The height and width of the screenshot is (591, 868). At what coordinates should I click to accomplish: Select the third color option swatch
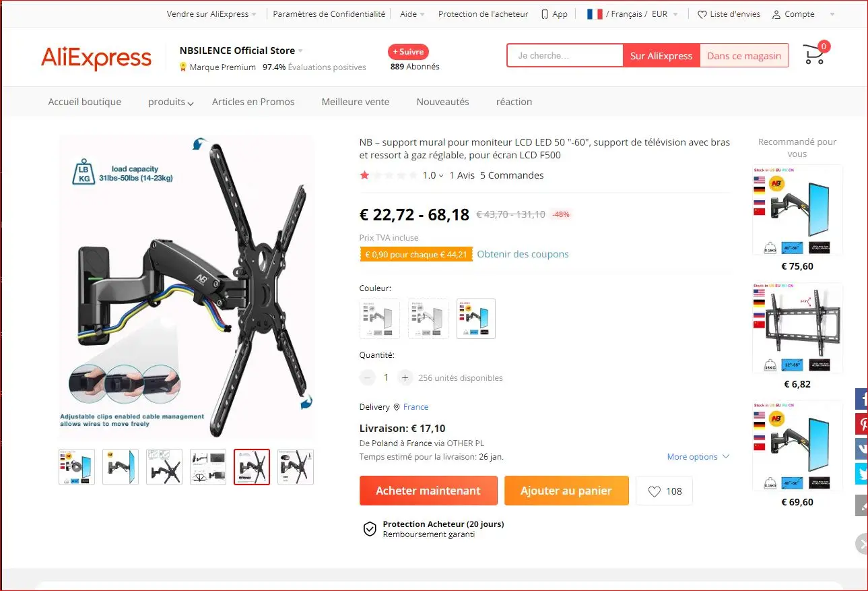click(476, 319)
